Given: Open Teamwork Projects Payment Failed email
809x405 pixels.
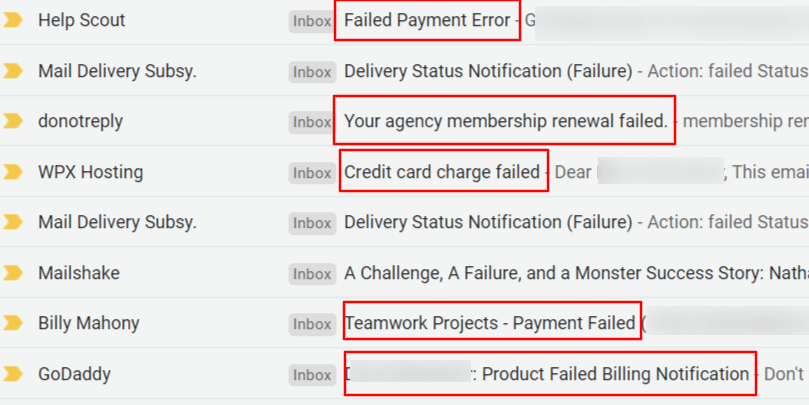Looking at the screenshot, I should 490,323.
